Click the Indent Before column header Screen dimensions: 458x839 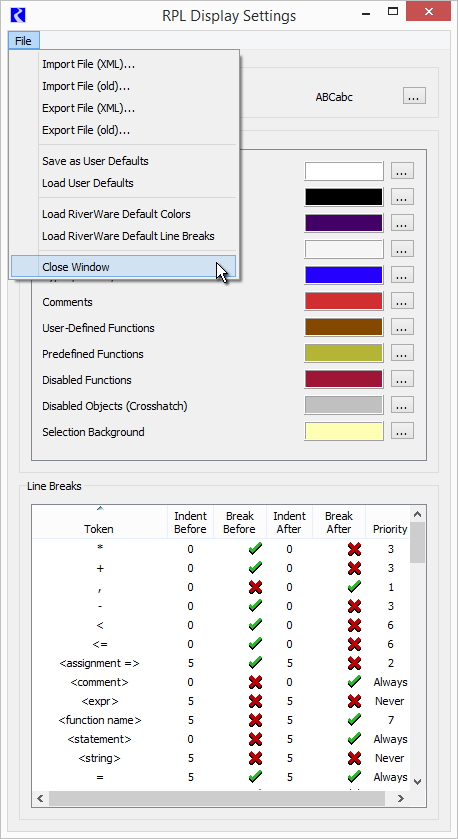[x=190, y=522]
